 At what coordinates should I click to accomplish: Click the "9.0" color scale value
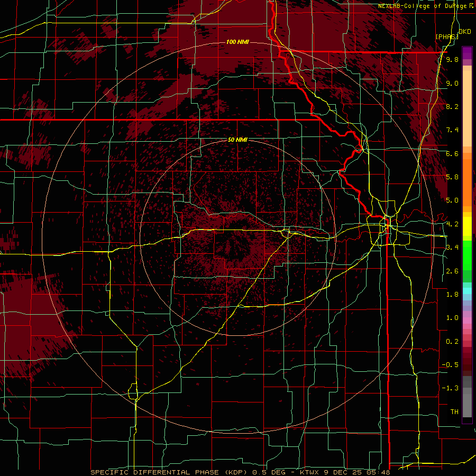[x=452, y=84]
